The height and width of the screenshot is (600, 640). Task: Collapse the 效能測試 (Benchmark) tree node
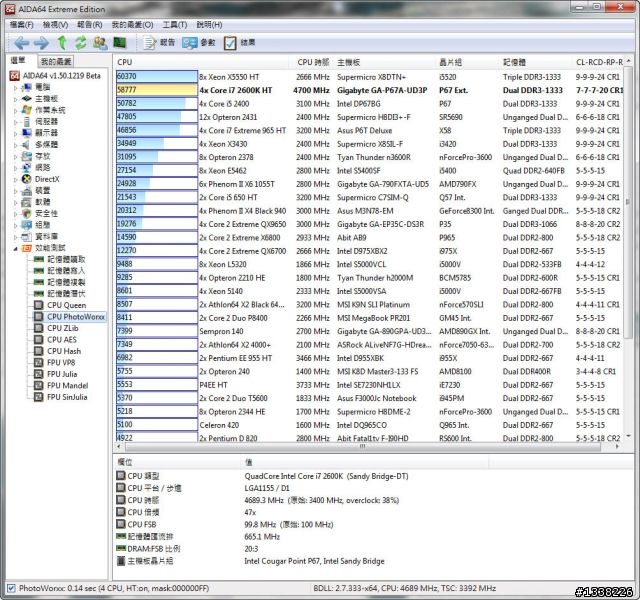(x=16, y=248)
